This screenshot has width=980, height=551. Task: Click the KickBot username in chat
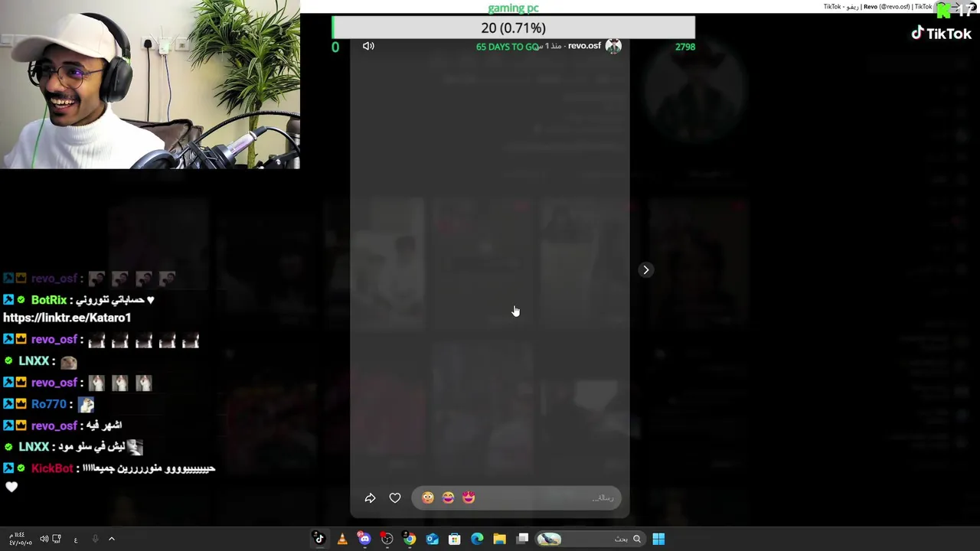(x=52, y=468)
